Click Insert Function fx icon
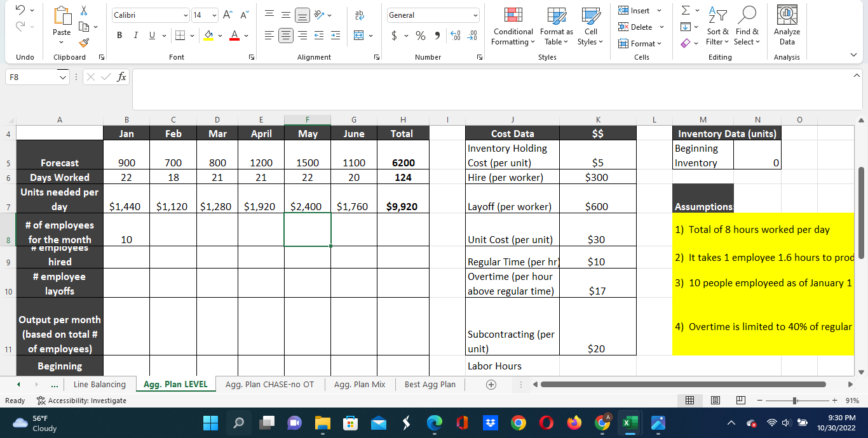The width and height of the screenshot is (868, 438). coord(121,77)
